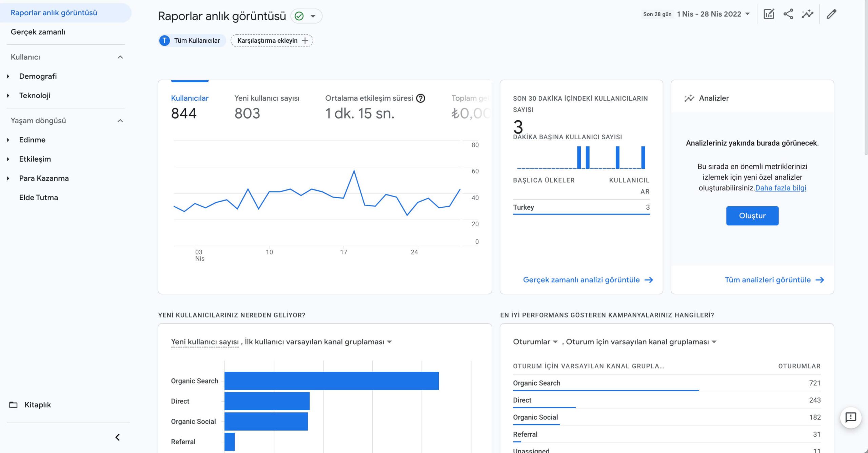Click the Oluştur button
868x453 pixels.
752,216
